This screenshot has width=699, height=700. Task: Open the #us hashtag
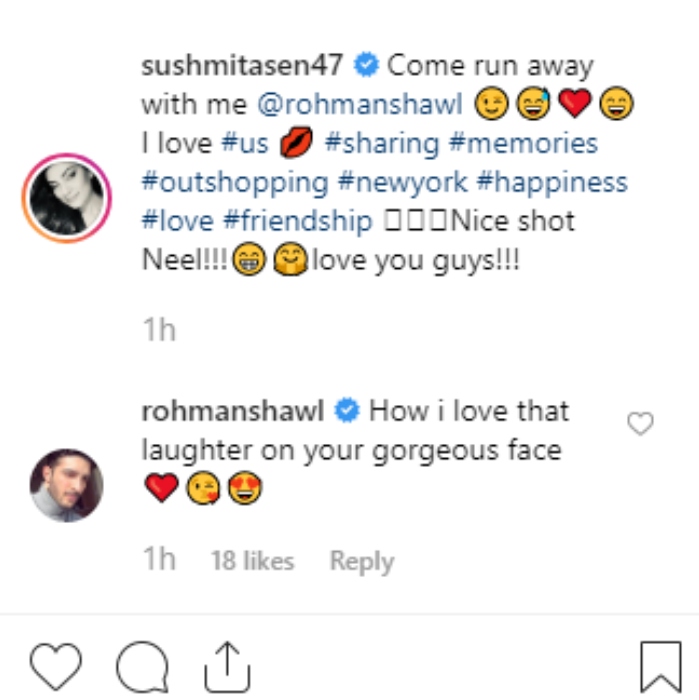tap(245, 143)
